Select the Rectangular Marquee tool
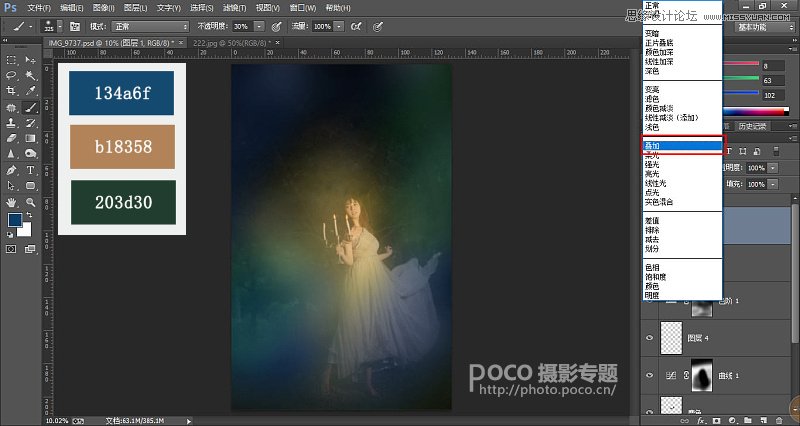The width and height of the screenshot is (800, 426). (11, 60)
